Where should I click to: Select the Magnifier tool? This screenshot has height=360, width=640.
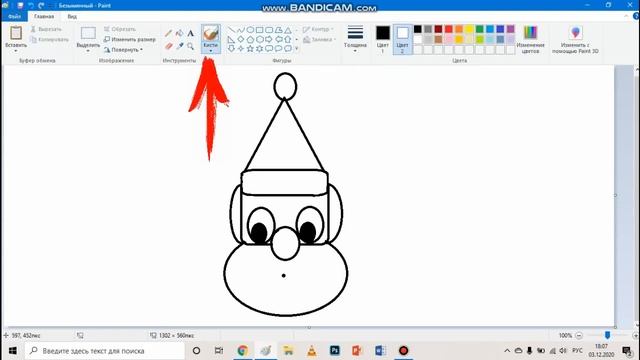click(x=191, y=46)
